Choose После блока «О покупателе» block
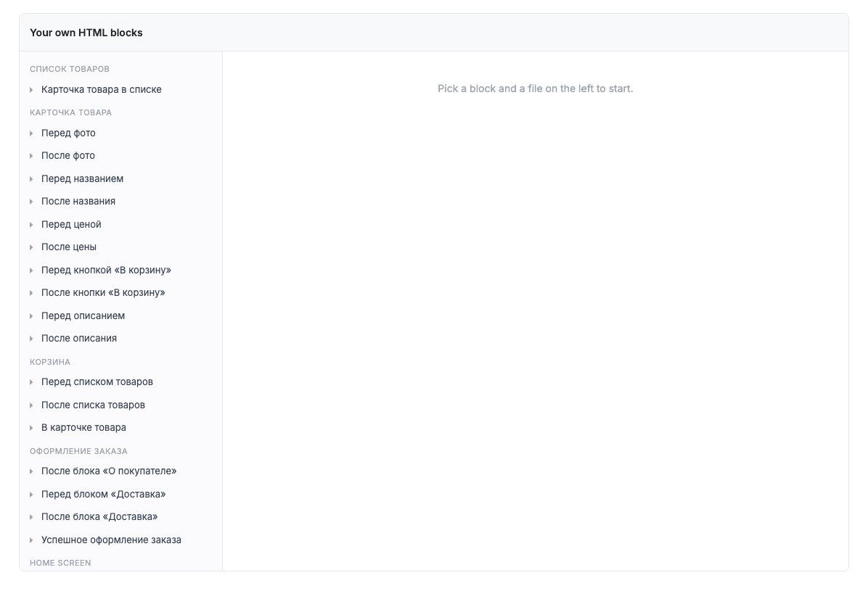 coord(109,471)
